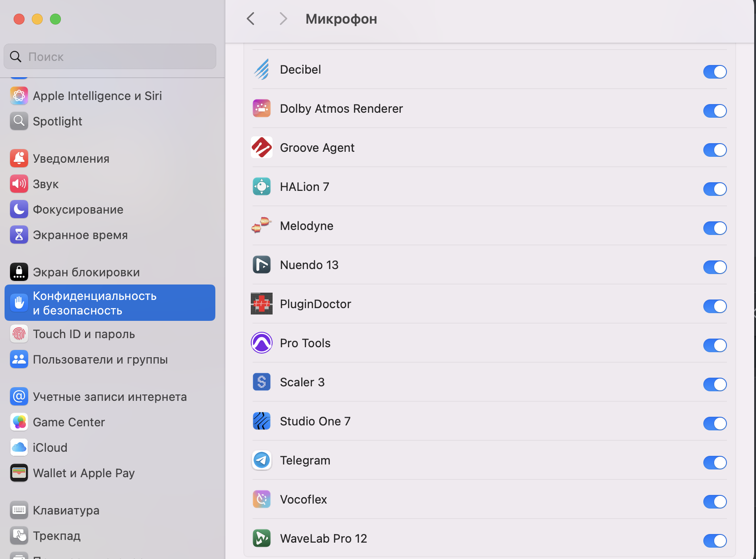Disable Studio One 7 microphone access

715,424
